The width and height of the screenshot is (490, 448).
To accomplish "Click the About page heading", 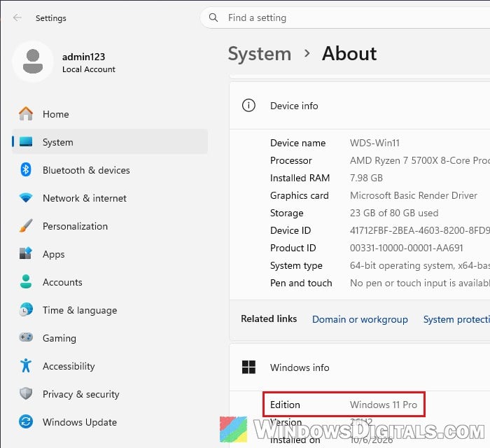I will click(x=349, y=53).
